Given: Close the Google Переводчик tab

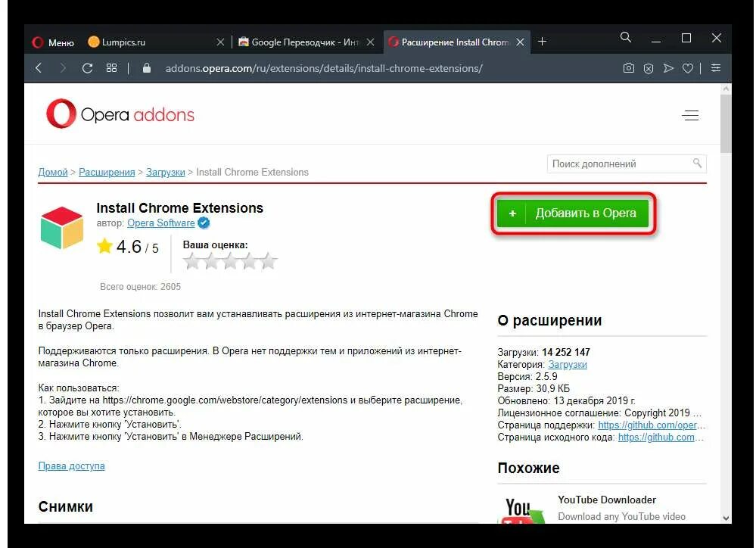Looking at the screenshot, I should tap(370, 42).
